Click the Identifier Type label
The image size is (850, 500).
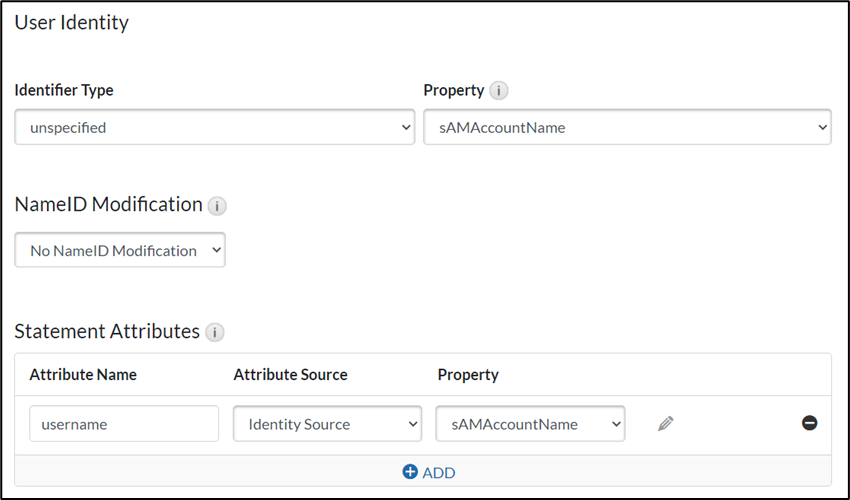(x=64, y=90)
